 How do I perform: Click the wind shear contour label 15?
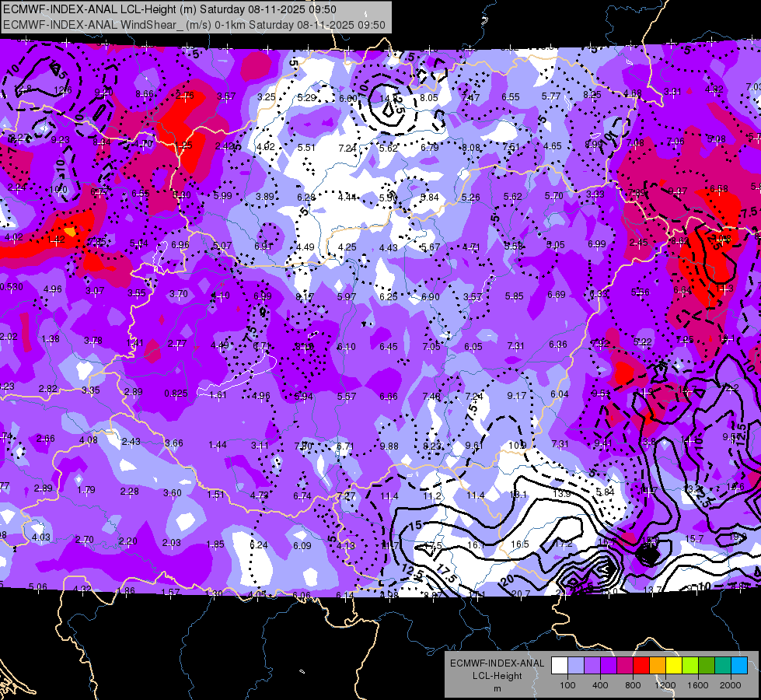click(415, 526)
